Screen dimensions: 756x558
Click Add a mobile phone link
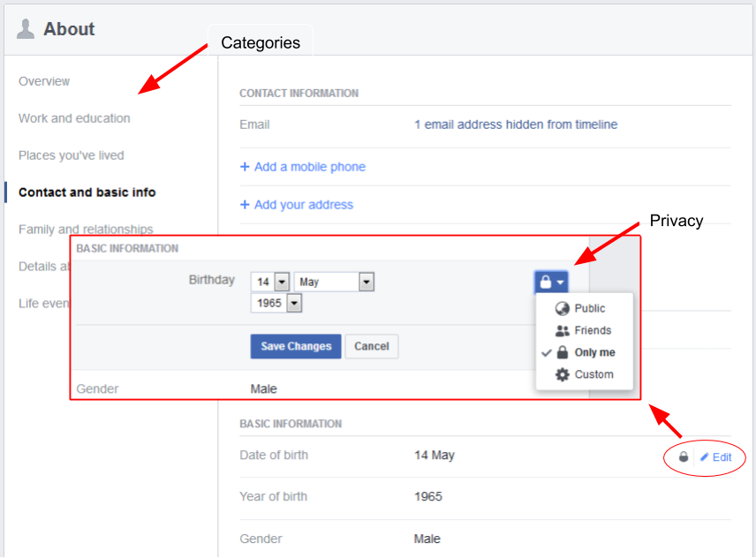click(x=310, y=167)
